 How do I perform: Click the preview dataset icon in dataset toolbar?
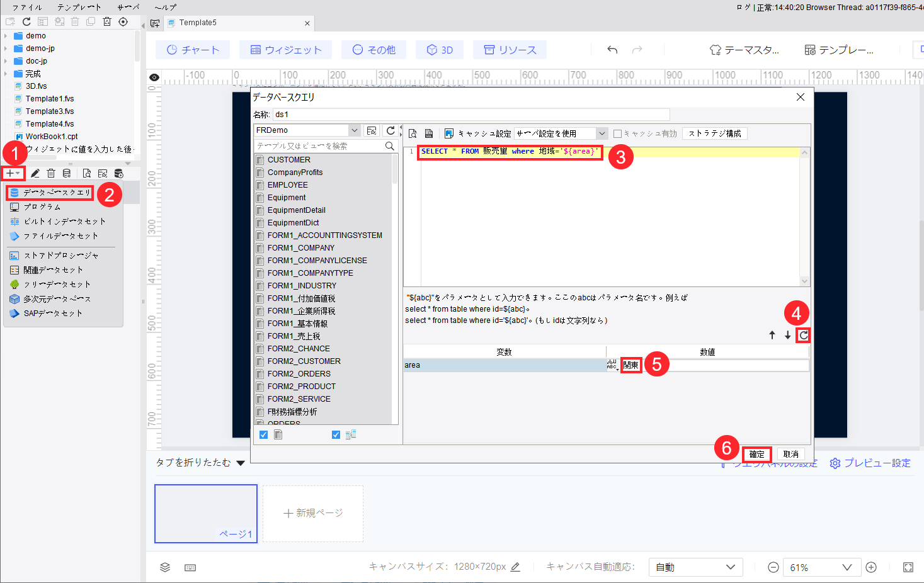pyautogui.click(x=87, y=173)
